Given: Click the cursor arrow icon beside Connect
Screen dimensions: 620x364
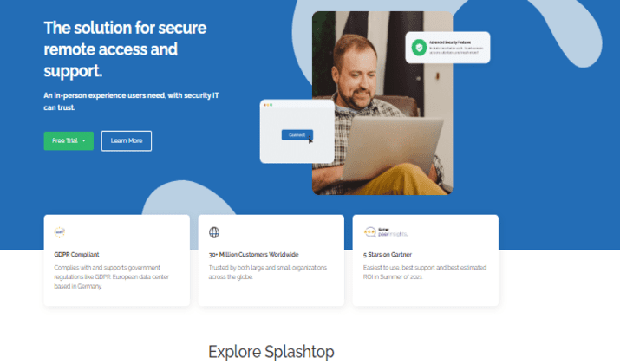Looking at the screenshot, I should [x=310, y=140].
